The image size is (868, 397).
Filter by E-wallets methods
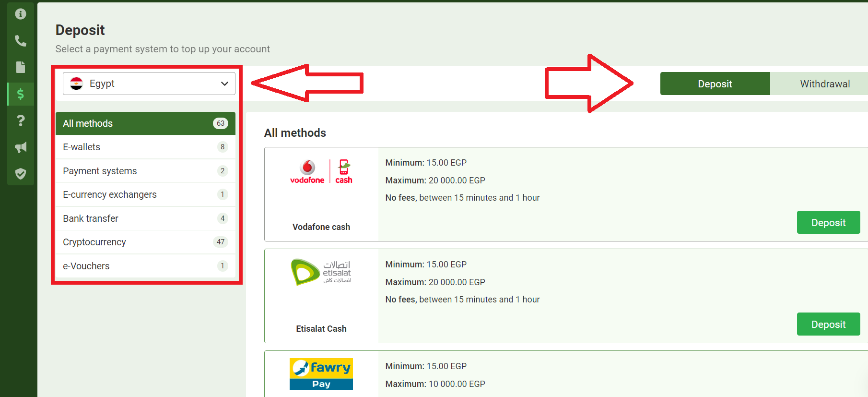click(x=145, y=147)
